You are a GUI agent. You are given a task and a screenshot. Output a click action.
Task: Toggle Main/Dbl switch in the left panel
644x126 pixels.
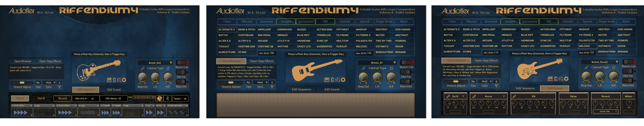(181, 82)
